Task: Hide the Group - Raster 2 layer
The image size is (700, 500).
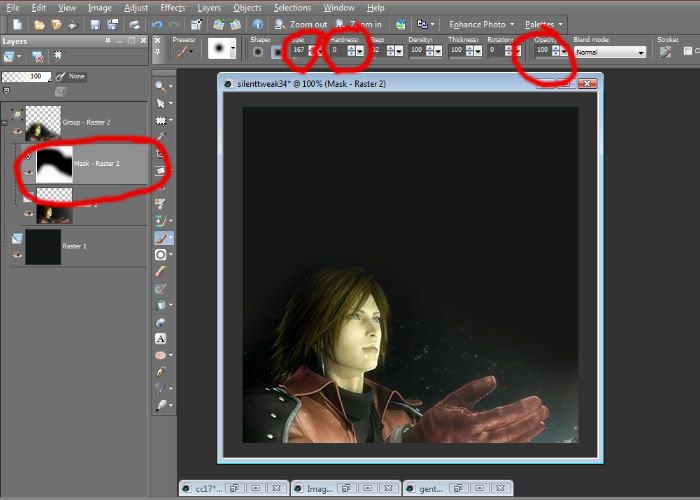Action: pos(17,131)
